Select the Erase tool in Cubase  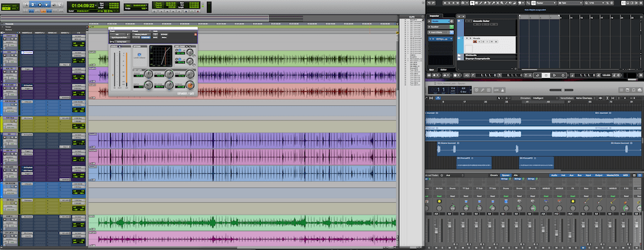(485, 3)
